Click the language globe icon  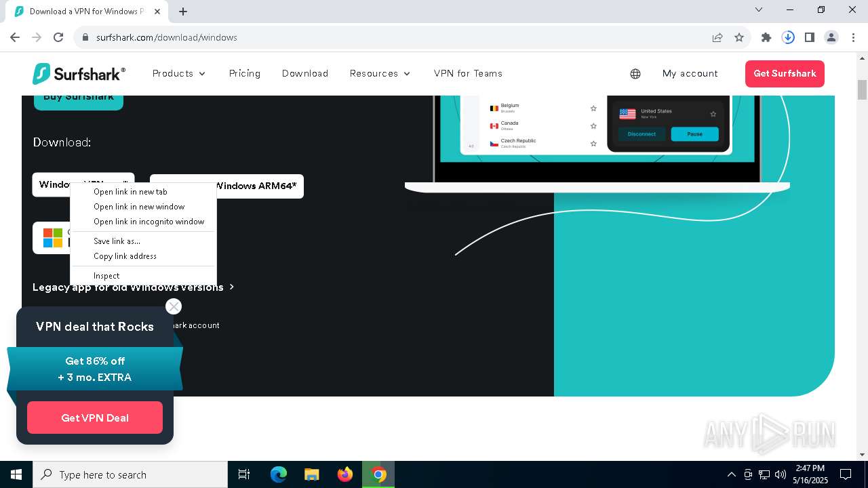tap(635, 74)
